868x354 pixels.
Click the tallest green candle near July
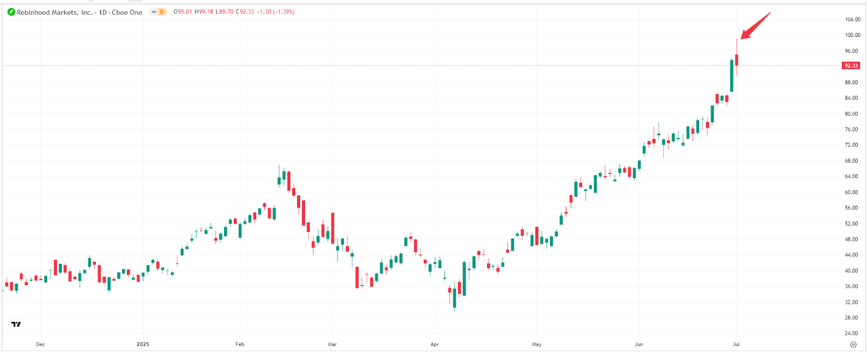pos(732,76)
